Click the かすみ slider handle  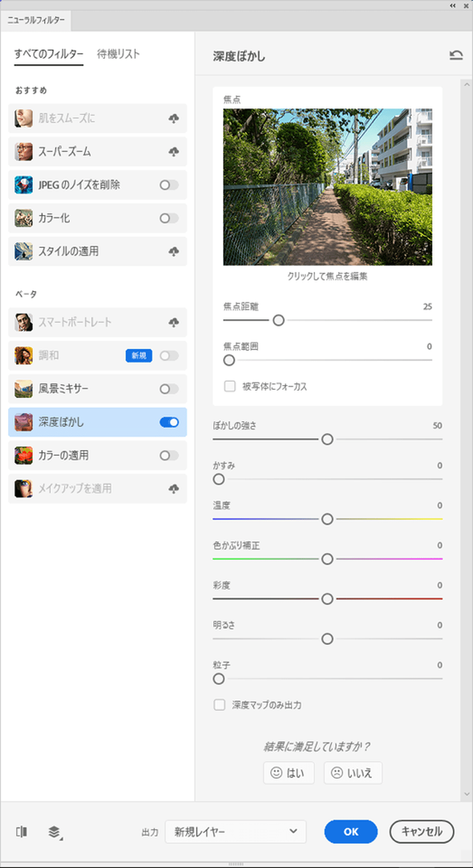219,479
